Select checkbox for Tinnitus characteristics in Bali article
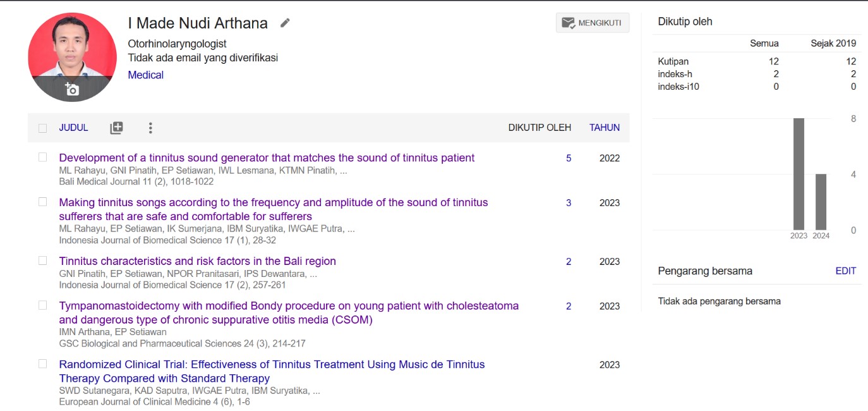The height and width of the screenshot is (411, 868). 43,261
